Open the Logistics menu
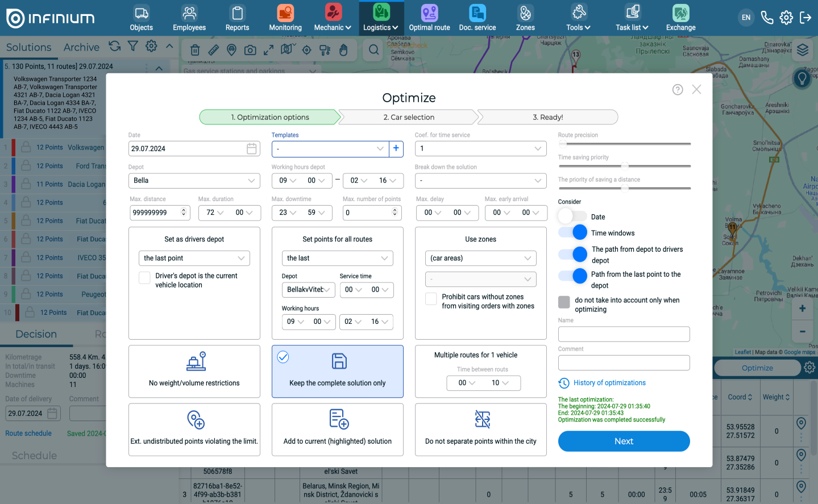 (x=381, y=18)
